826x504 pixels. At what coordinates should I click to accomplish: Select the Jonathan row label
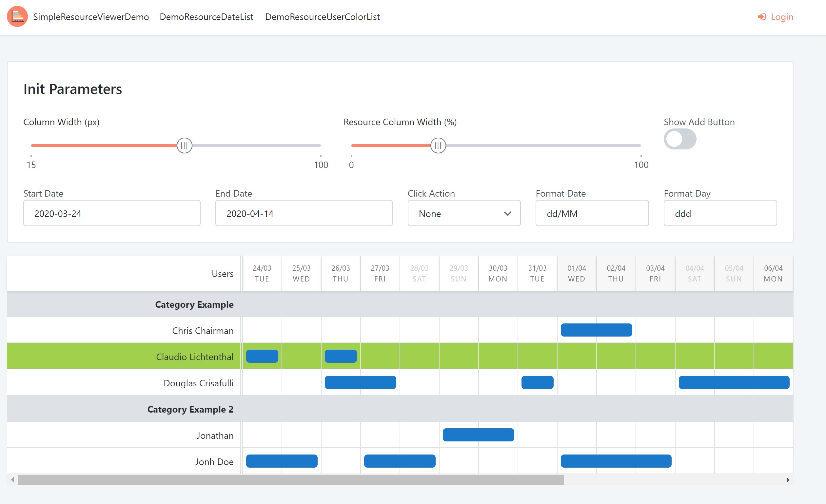(x=215, y=436)
